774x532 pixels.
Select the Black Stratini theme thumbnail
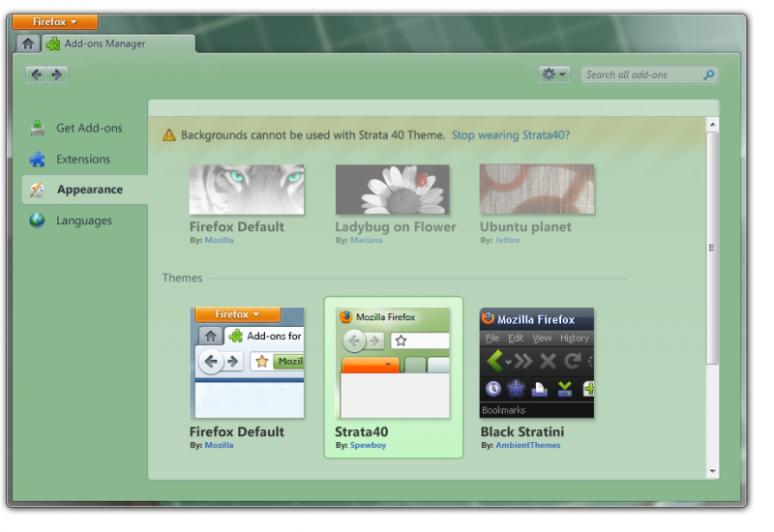[x=537, y=363]
